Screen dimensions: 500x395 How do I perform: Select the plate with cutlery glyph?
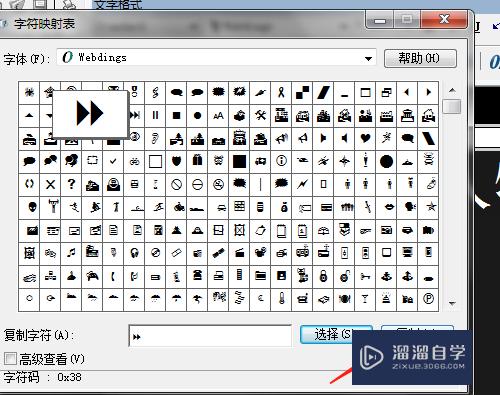click(x=344, y=299)
